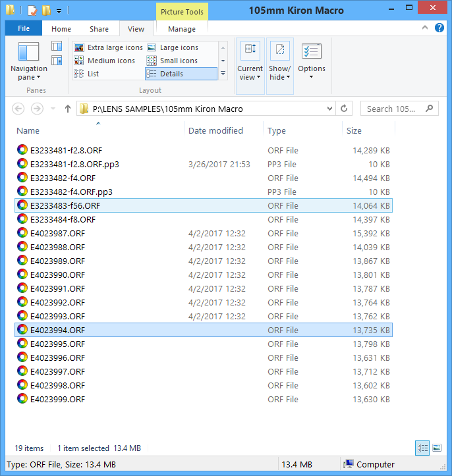
Task: Select file E3233482-f4.ORF.pp3
Action: click(204, 192)
